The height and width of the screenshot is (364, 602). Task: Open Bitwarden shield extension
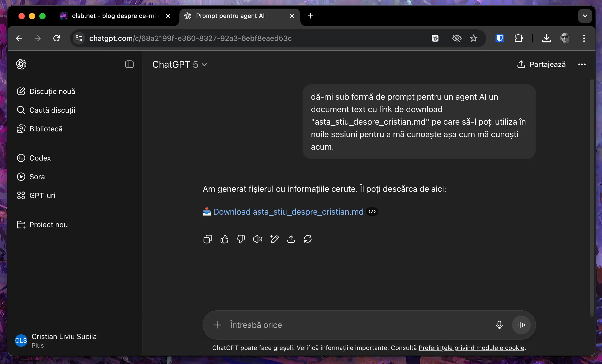[499, 38]
